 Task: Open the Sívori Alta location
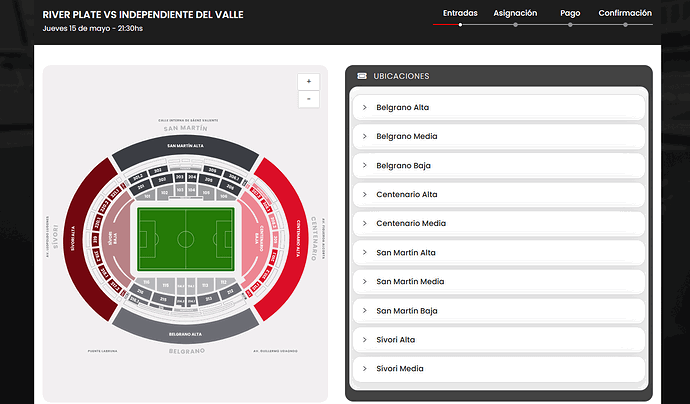point(499,340)
